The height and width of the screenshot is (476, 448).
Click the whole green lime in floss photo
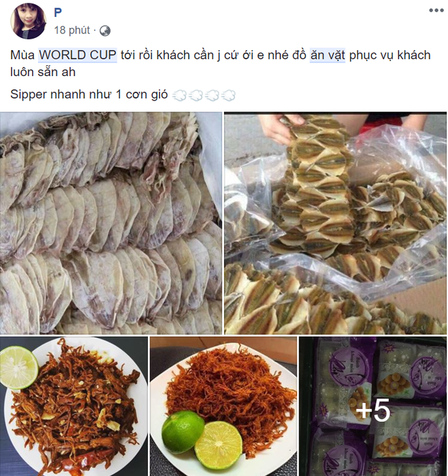point(182,432)
